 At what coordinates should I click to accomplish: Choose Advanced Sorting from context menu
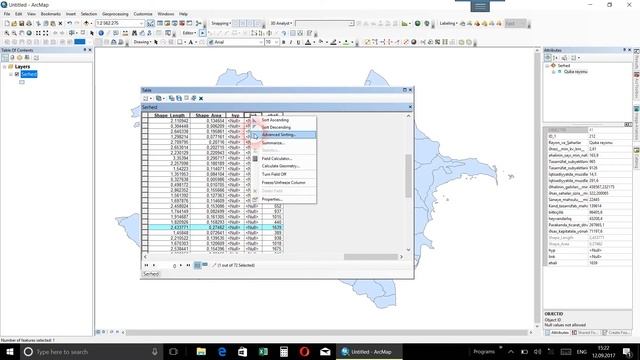click(x=283, y=135)
